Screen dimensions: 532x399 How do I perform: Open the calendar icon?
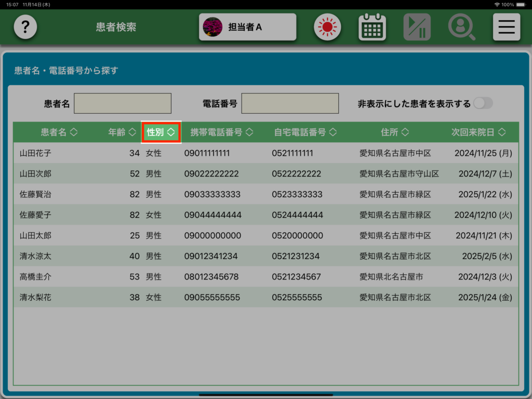click(x=372, y=27)
